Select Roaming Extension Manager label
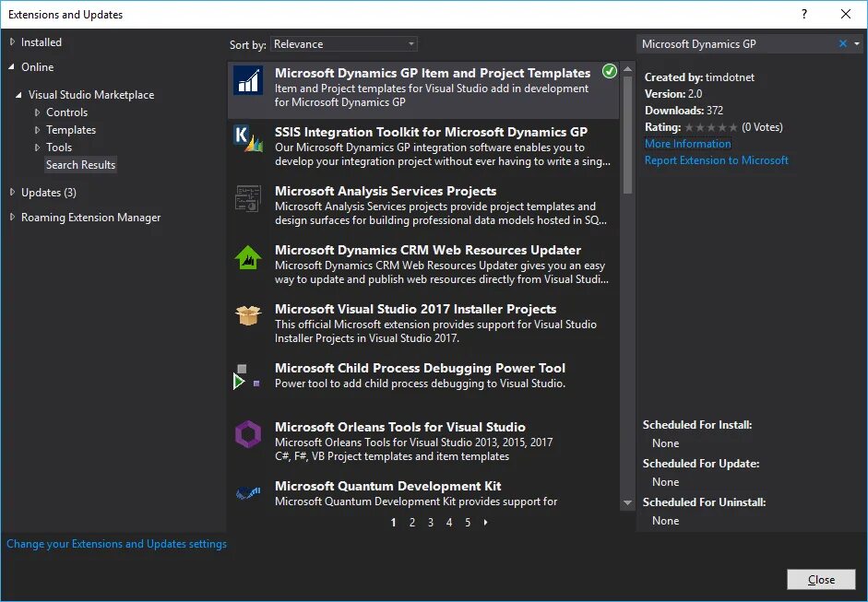The width and height of the screenshot is (868, 602). click(x=90, y=218)
